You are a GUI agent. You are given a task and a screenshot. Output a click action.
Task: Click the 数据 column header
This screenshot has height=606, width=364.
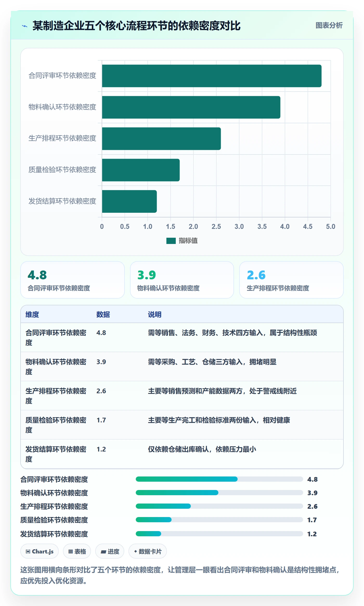click(x=103, y=314)
